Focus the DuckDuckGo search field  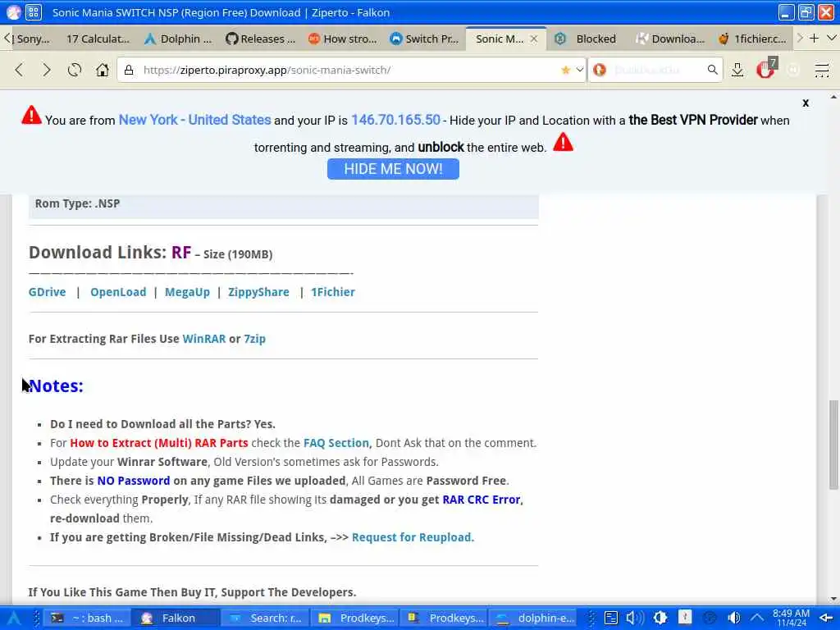click(x=657, y=70)
